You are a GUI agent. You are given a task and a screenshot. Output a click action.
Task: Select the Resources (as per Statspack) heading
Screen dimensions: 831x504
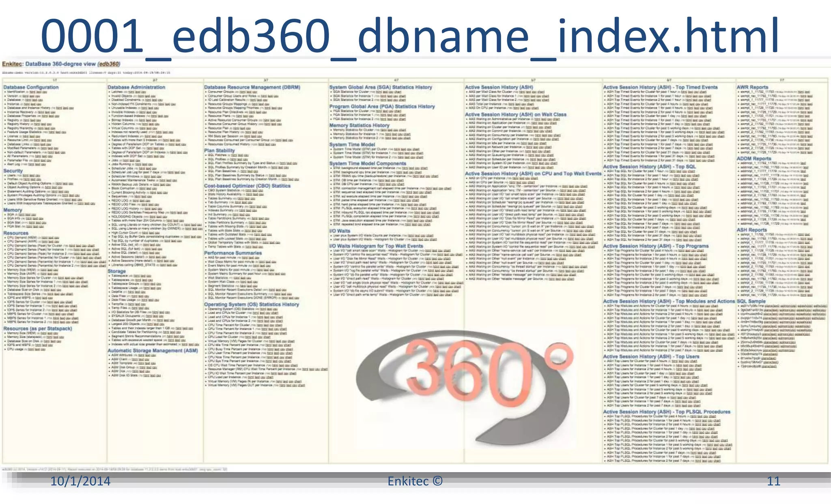(x=37, y=328)
